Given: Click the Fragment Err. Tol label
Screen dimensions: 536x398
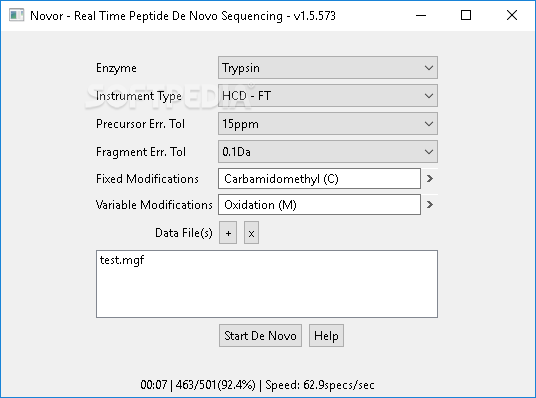Looking at the screenshot, I should click(141, 152).
